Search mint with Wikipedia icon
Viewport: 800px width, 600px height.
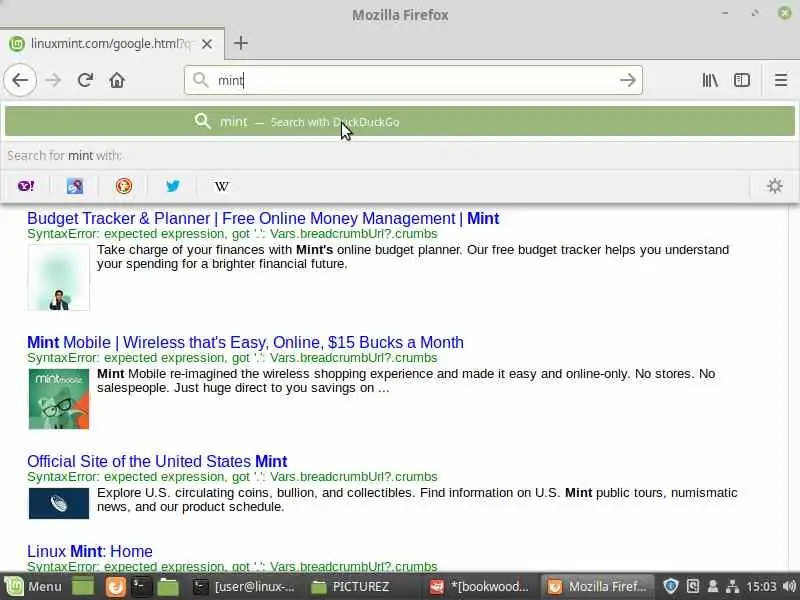click(221, 186)
